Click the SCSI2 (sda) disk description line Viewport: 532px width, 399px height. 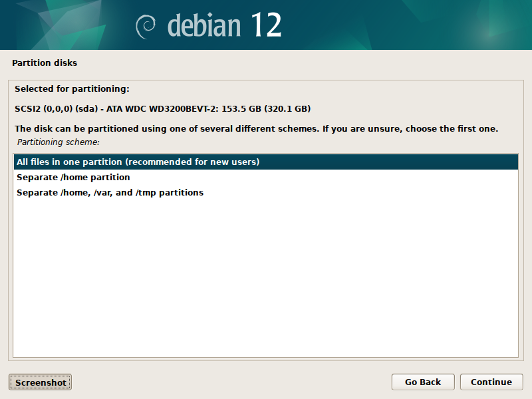click(162, 108)
